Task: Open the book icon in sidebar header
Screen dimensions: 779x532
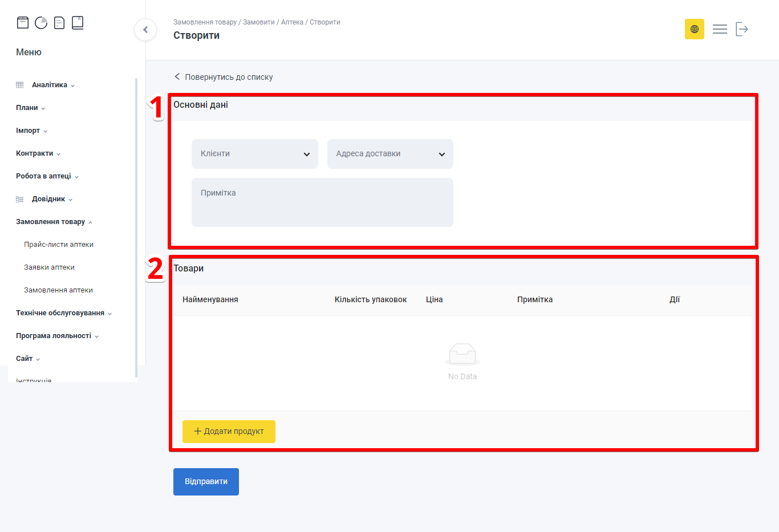Action: (x=78, y=23)
